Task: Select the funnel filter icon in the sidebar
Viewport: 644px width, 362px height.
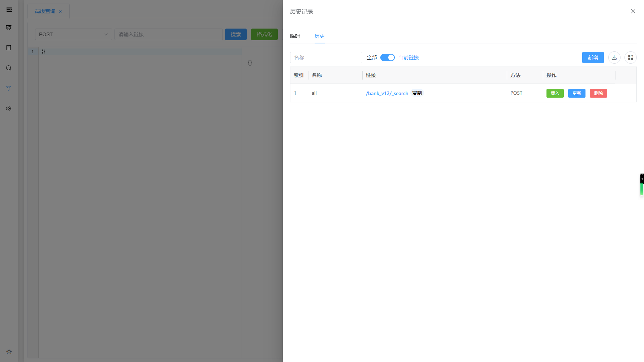Action: 9,88
